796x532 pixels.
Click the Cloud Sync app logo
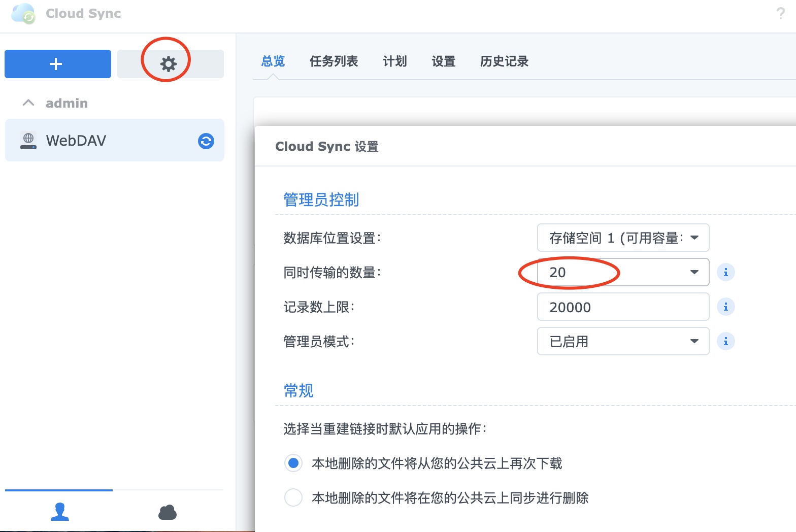coord(23,14)
